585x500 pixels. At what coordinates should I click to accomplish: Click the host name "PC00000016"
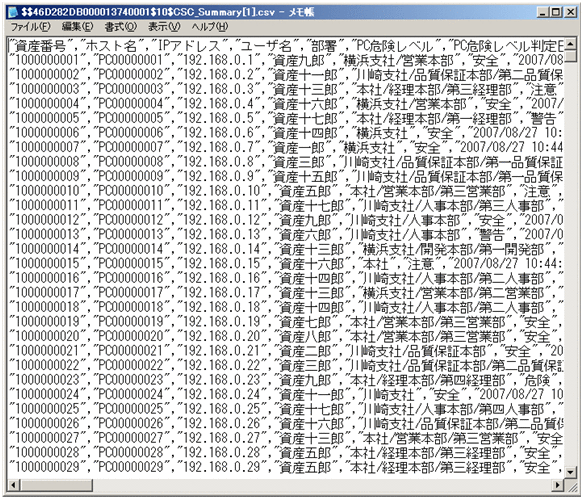pos(131,279)
